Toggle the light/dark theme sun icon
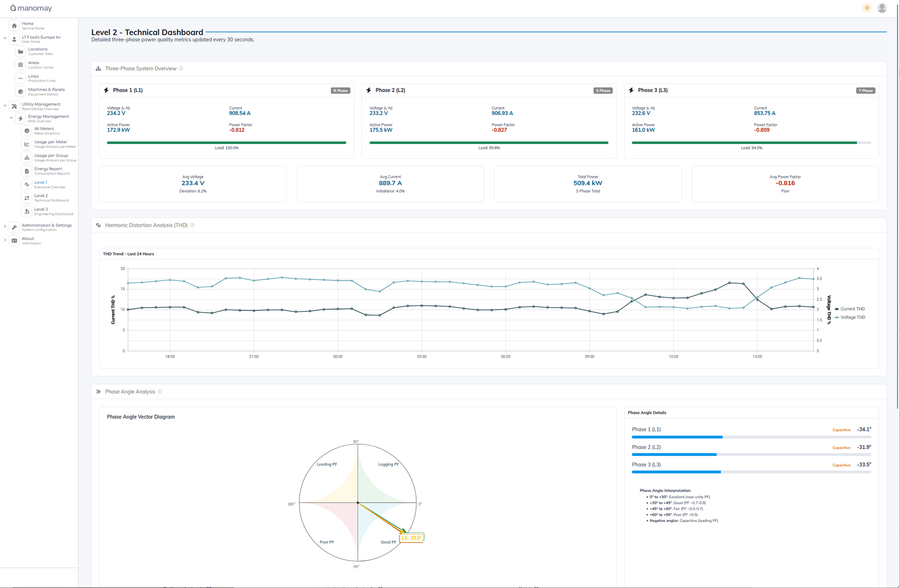The width and height of the screenshot is (900, 588). pyautogui.click(x=867, y=8)
